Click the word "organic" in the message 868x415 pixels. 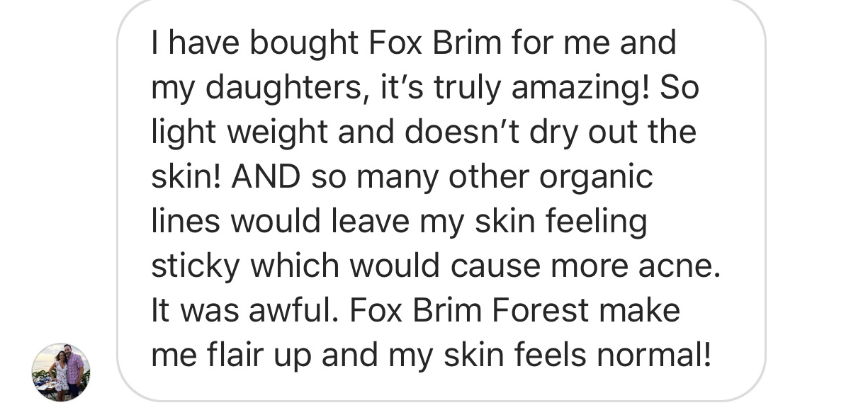(x=596, y=177)
